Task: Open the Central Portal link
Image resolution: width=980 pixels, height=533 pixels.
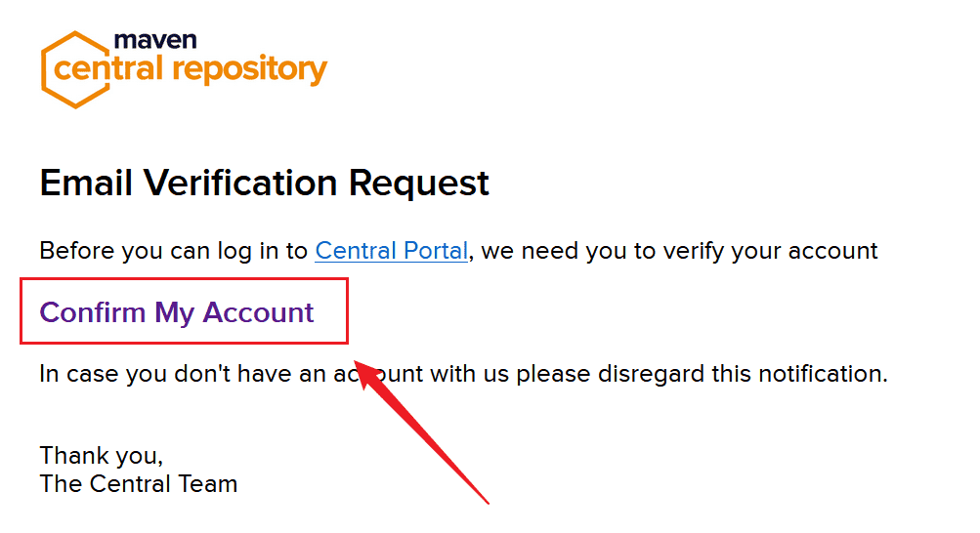Action: [x=391, y=251]
